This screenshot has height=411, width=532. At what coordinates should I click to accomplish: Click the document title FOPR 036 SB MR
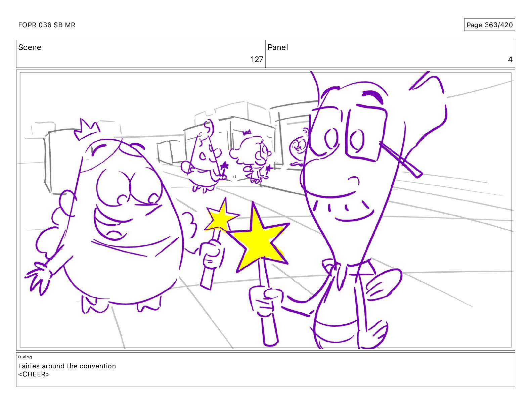[47, 25]
